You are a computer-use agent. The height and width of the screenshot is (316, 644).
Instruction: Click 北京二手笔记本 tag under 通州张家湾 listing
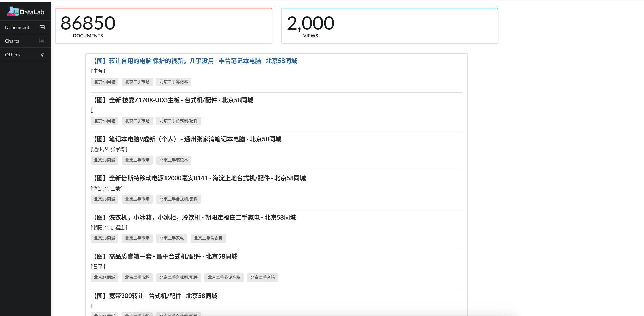tap(174, 160)
